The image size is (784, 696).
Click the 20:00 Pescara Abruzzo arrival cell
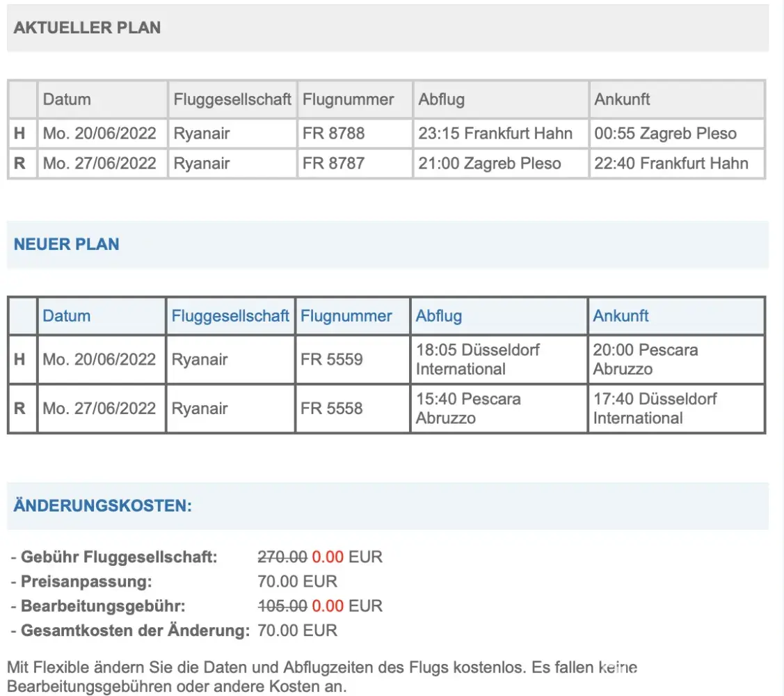pos(645,359)
